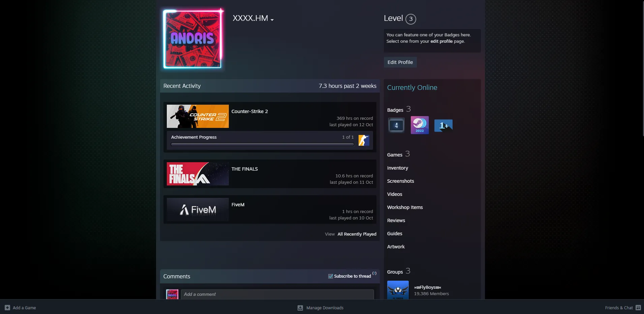Open the Artwork page
Viewport: 644px width, 314px height.
point(396,247)
